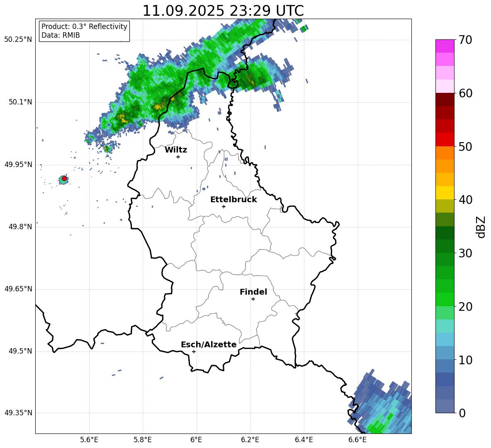This screenshot has height=448, width=491.
Task: Click the 6.2°E longitude label
Action: pos(250,440)
